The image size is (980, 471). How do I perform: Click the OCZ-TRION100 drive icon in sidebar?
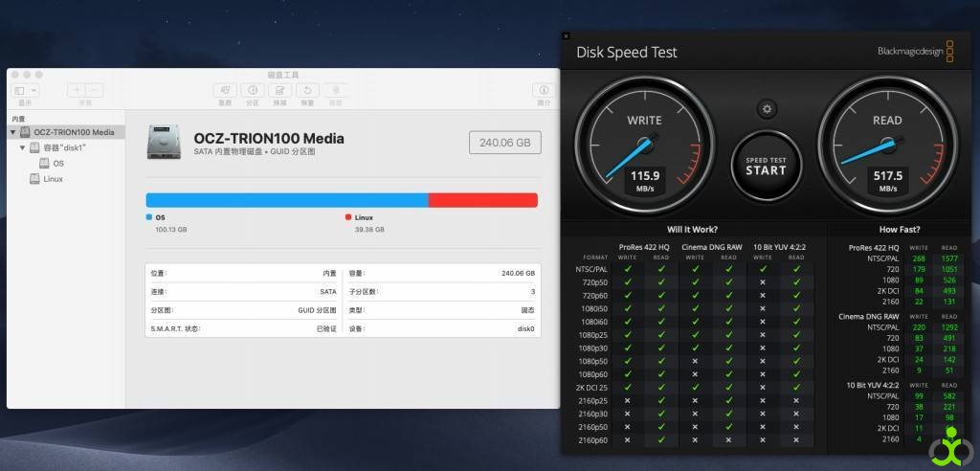[x=25, y=132]
